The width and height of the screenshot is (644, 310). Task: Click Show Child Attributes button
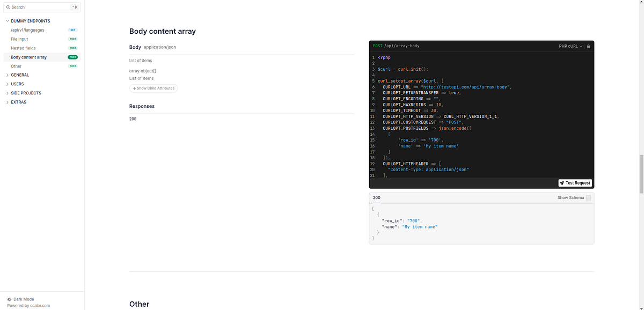153,88
